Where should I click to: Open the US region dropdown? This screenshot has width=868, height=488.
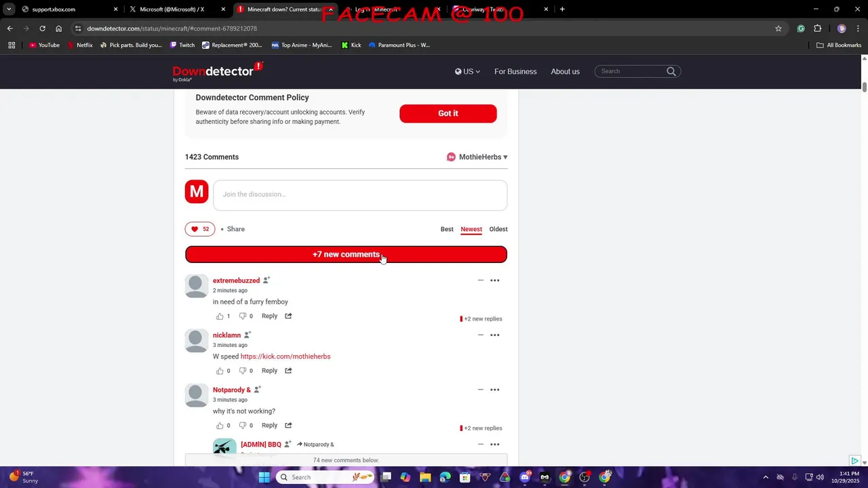467,71
